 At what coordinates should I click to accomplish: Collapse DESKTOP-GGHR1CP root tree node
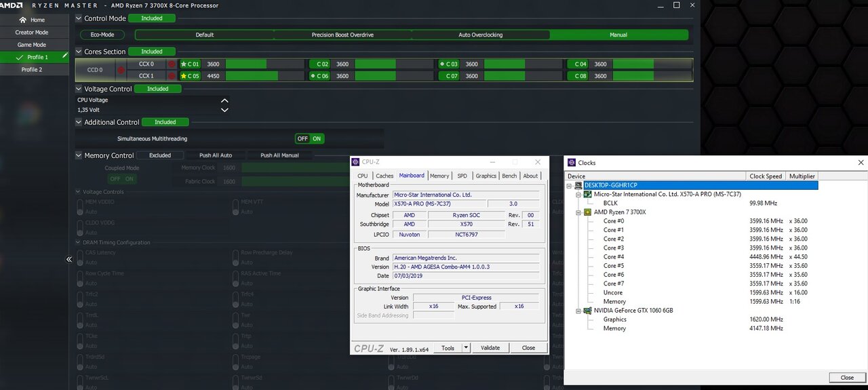click(570, 185)
